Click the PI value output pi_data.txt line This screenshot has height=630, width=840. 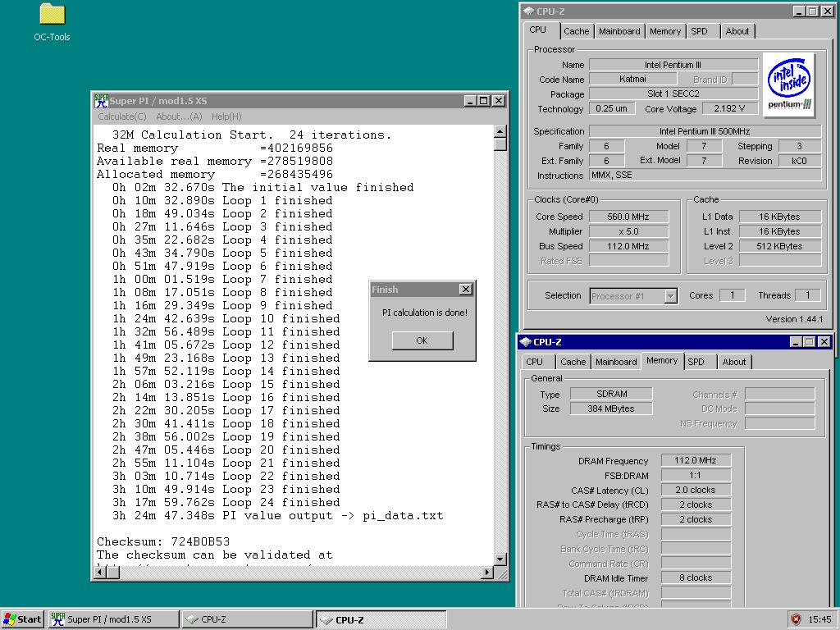(x=277, y=515)
